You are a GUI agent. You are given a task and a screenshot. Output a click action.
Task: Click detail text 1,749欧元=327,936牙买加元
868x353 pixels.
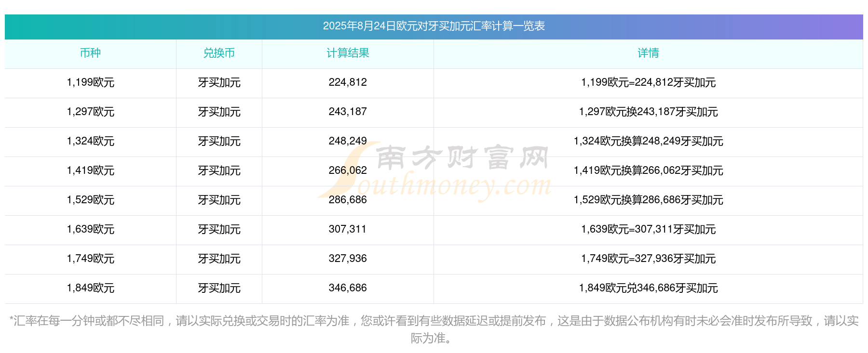coord(648,259)
